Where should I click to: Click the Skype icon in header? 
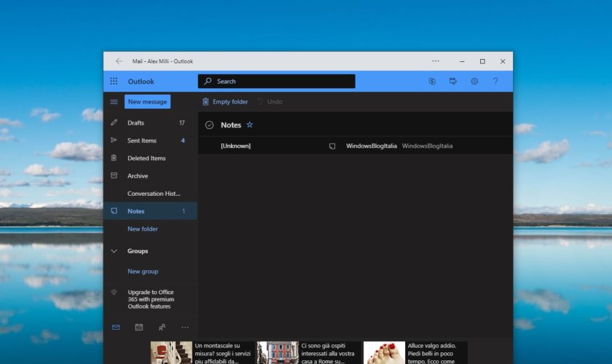click(x=432, y=82)
